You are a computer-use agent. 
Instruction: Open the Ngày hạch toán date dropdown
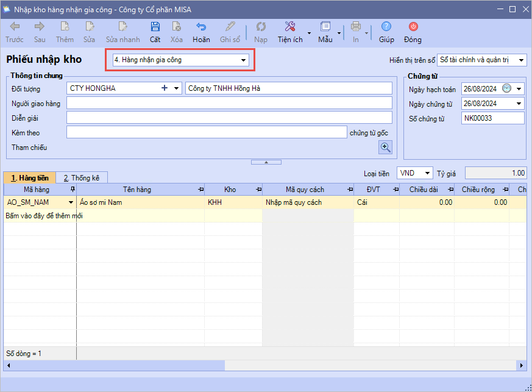[x=519, y=89]
